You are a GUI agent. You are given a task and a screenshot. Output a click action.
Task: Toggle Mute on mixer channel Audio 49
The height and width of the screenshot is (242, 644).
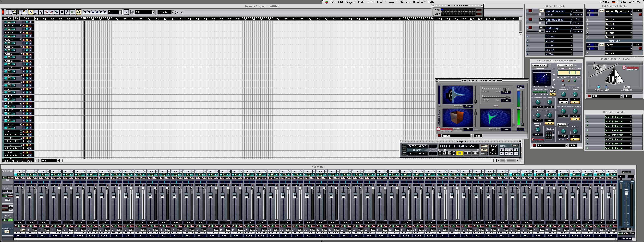coord(35,178)
